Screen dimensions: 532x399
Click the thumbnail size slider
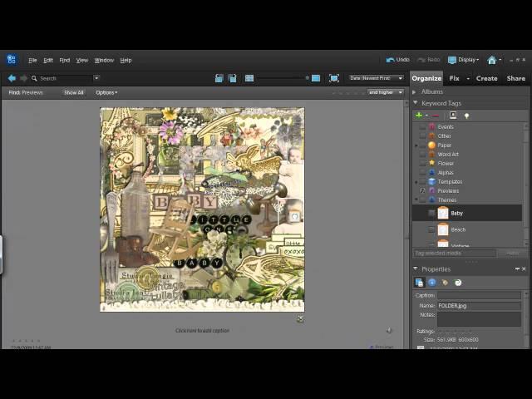pos(281,78)
